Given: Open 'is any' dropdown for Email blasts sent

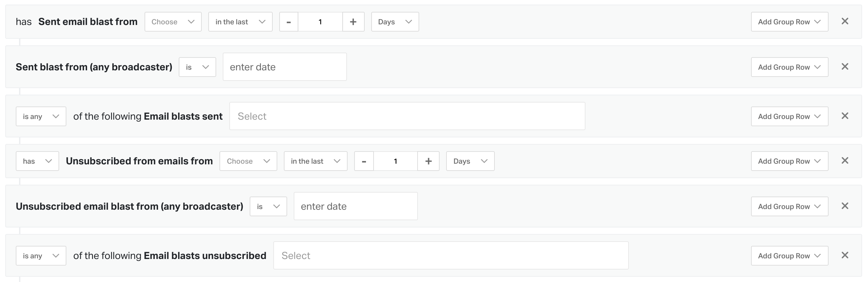Looking at the screenshot, I should tap(41, 117).
